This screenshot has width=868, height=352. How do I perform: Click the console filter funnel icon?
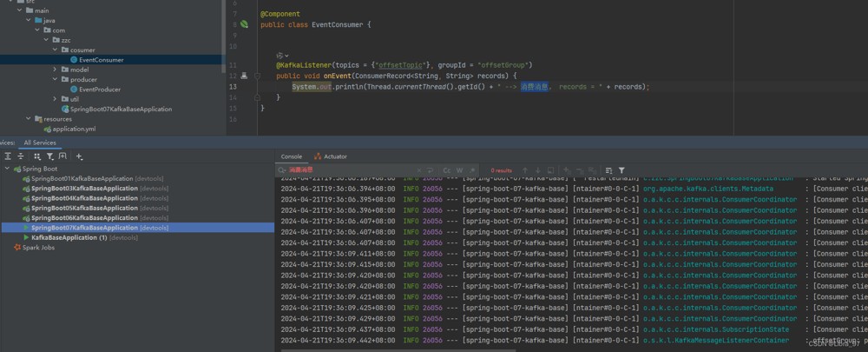pyautogui.click(x=621, y=170)
